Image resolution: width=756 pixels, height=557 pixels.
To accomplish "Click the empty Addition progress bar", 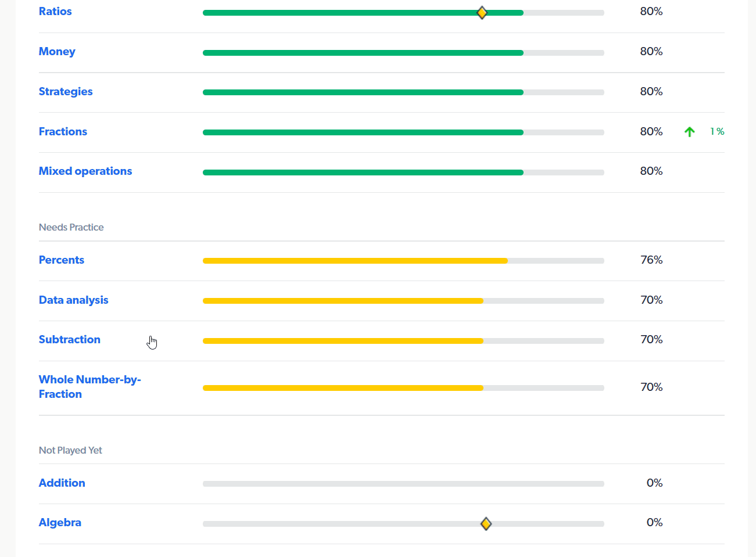I will click(403, 483).
